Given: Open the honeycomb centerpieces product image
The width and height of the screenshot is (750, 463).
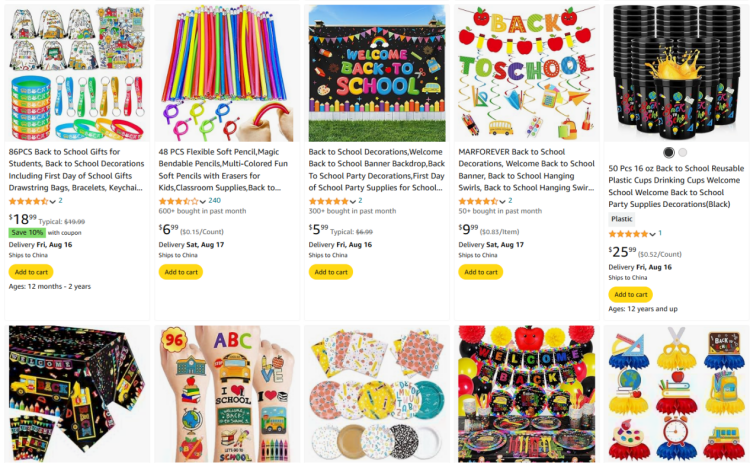Looking at the screenshot, I should [x=677, y=394].
